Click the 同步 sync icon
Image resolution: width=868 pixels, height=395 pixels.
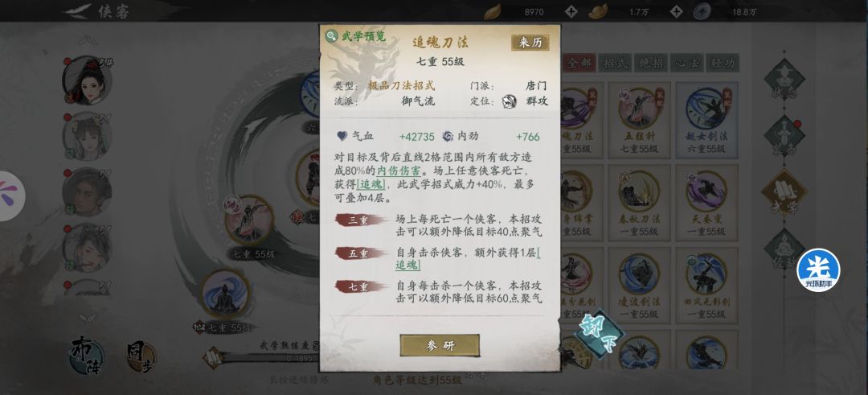point(140,357)
